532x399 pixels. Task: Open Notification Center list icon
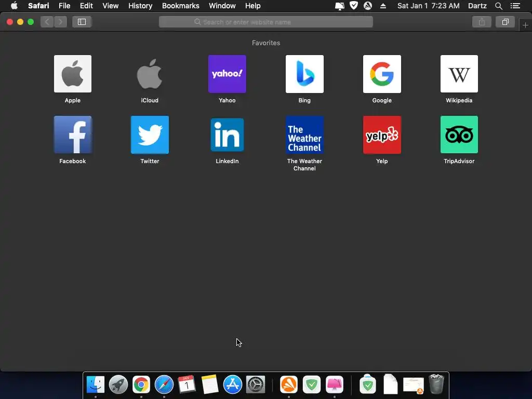515,6
